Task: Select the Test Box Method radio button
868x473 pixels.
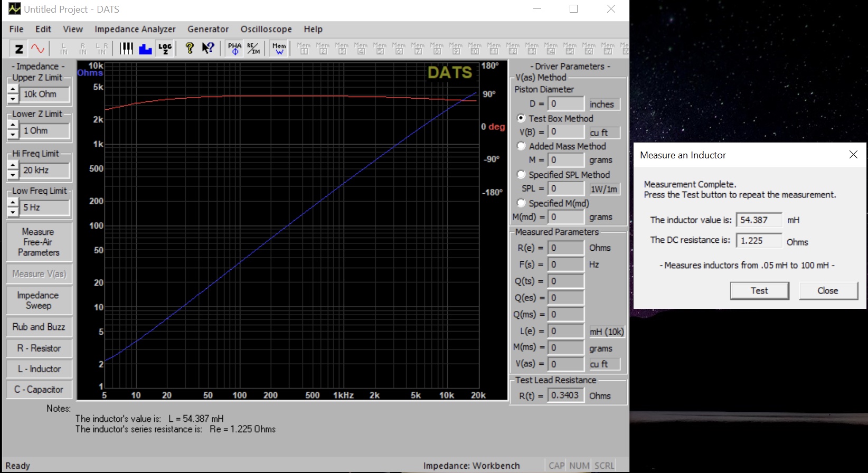Action: click(521, 118)
